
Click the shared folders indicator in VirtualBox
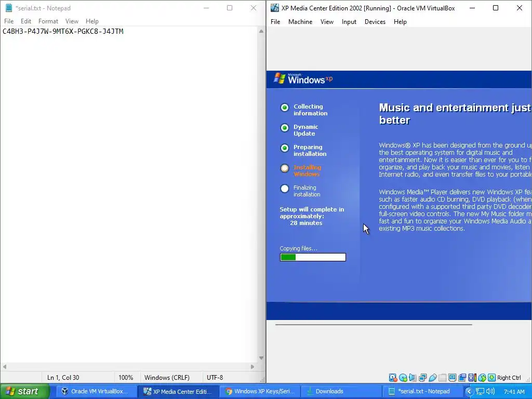click(x=443, y=378)
